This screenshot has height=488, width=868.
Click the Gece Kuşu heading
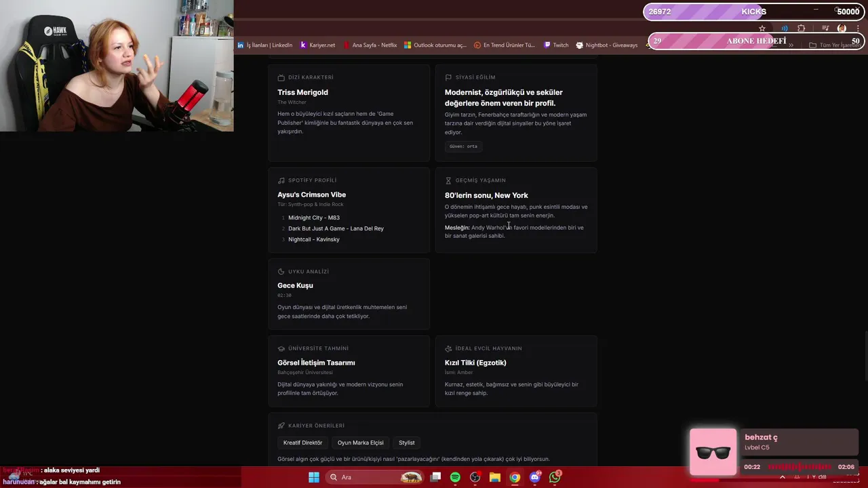point(295,285)
